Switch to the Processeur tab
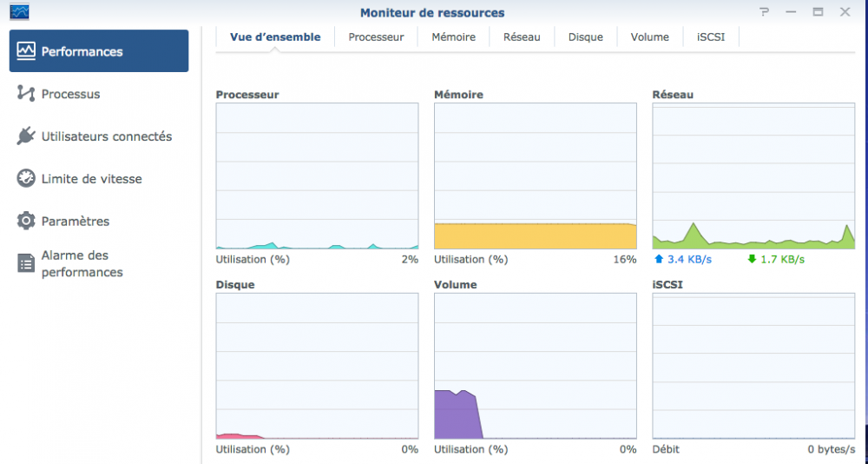 [x=376, y=37]
